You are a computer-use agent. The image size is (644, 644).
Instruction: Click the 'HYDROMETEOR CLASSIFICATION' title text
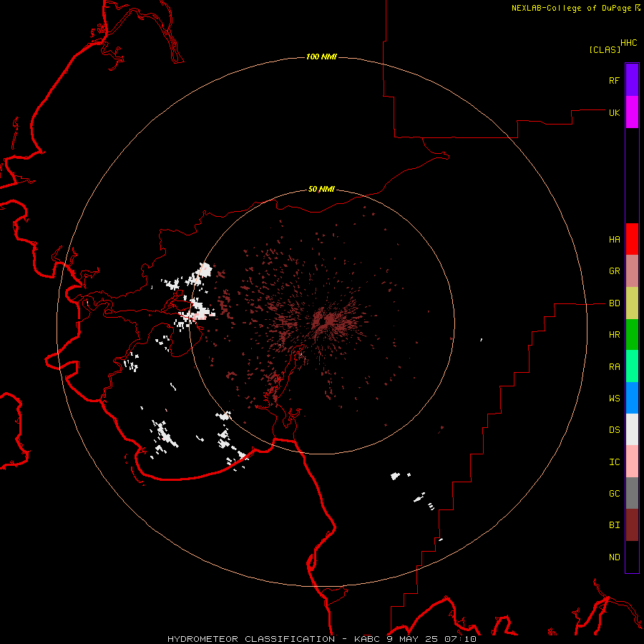tap(251, 639)
